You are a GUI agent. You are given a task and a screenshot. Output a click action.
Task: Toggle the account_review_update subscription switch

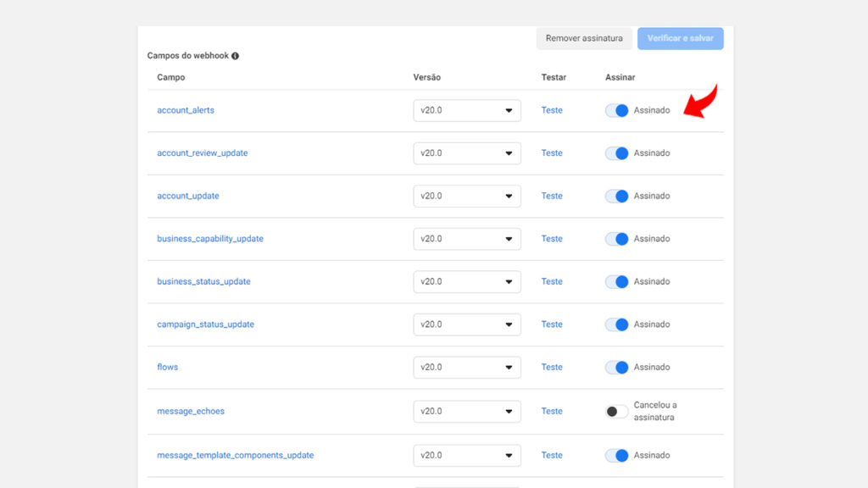[x=616, y=153]
